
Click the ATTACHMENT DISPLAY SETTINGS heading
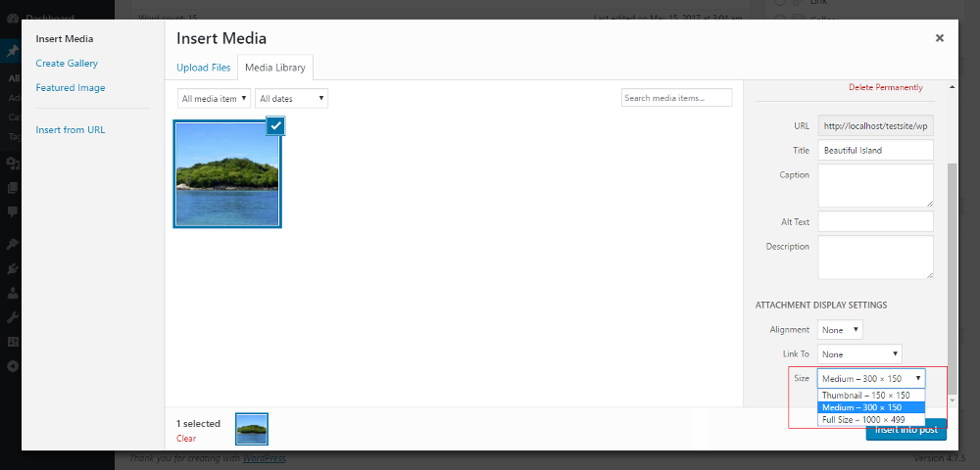pos(821,305)
